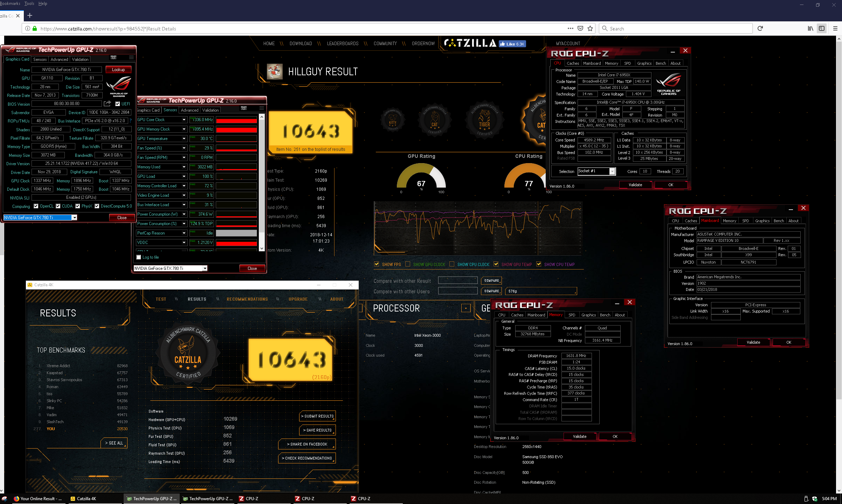Image resolution: width=842 pixels, height=504 pixels.
Task: Click the site information icon in address bar
Action: (28, 29)
